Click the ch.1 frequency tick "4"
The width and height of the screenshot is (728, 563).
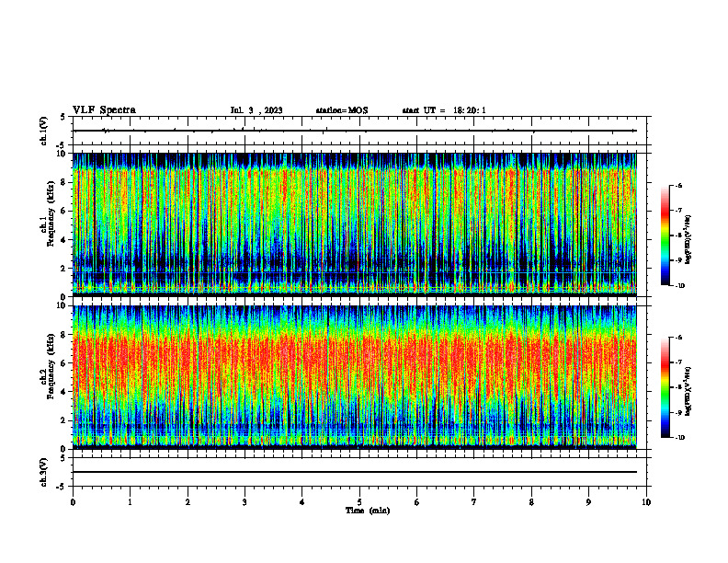[x=64, y=240]
